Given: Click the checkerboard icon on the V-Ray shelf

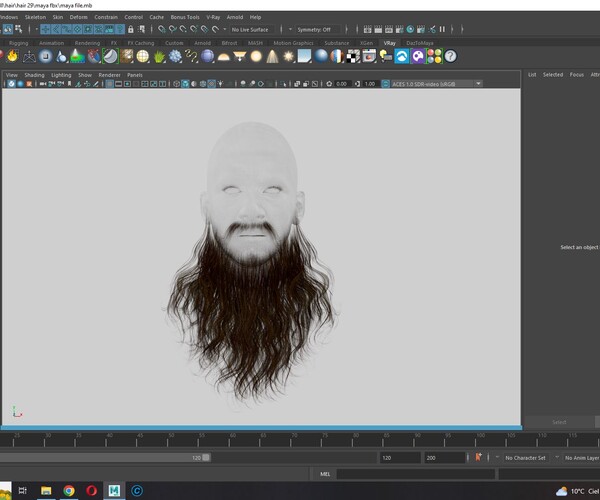Looking at the screenshot, I should pos(353,56).
